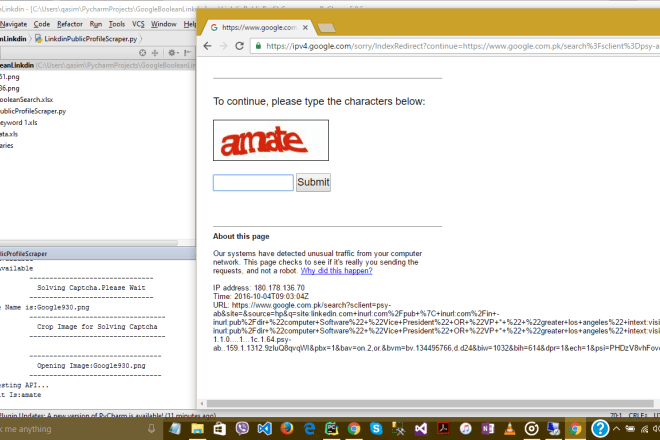660x440 pixels.
Task: Open the Windows Store taskbar icon
Action: tap(220, 429)
